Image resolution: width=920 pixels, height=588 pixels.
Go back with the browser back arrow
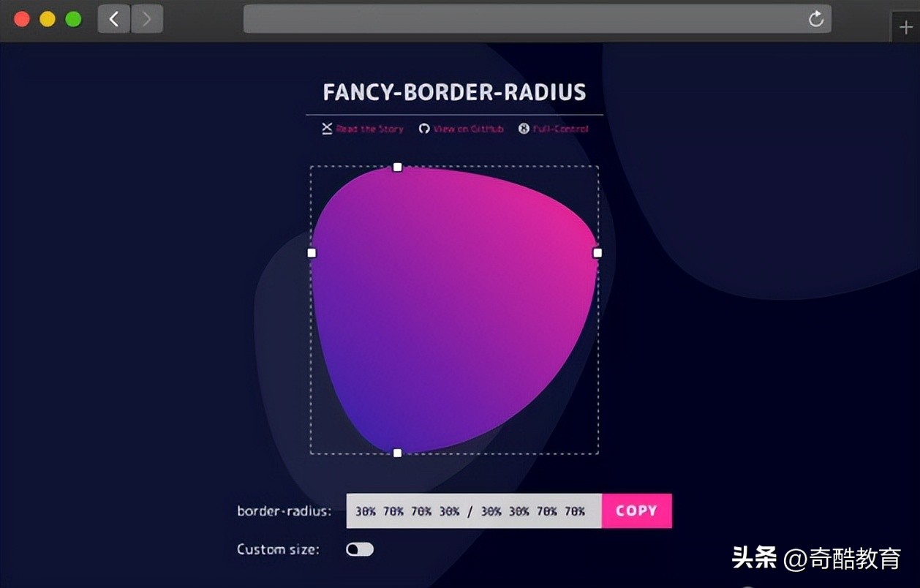114,19
